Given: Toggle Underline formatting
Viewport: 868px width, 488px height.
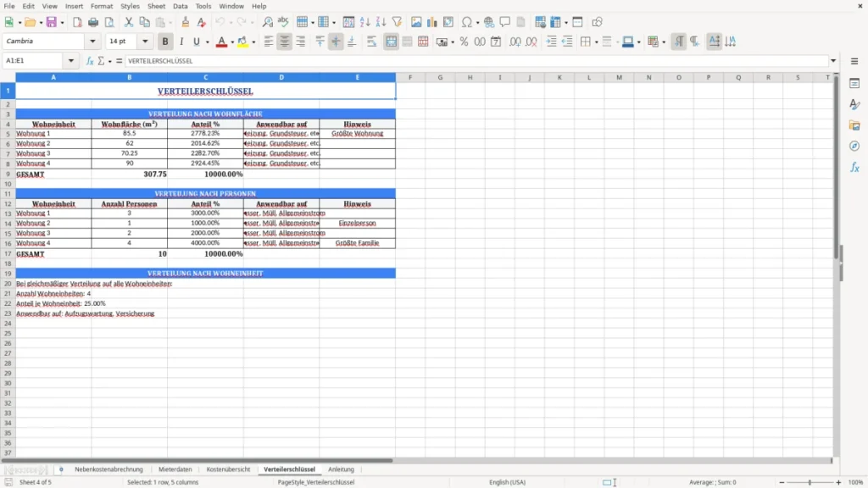Looking at the screenshot, I should coord(196,42).
